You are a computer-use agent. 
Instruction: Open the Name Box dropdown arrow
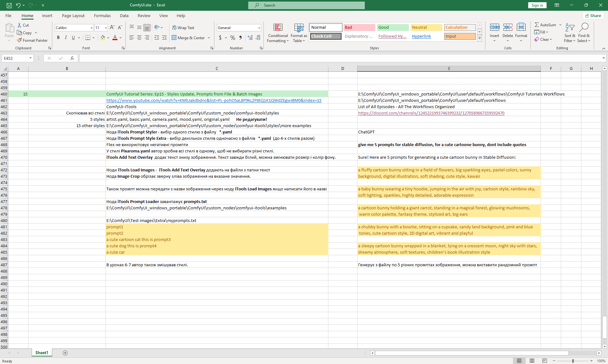(x=30, y=58)
